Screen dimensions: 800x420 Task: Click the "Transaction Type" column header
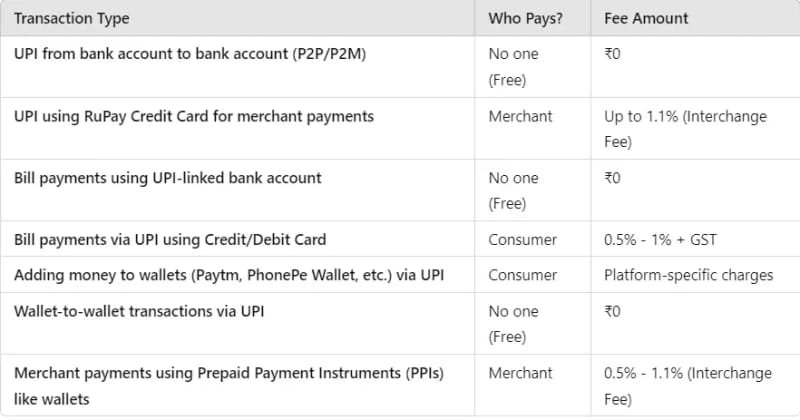click(72, 19)
